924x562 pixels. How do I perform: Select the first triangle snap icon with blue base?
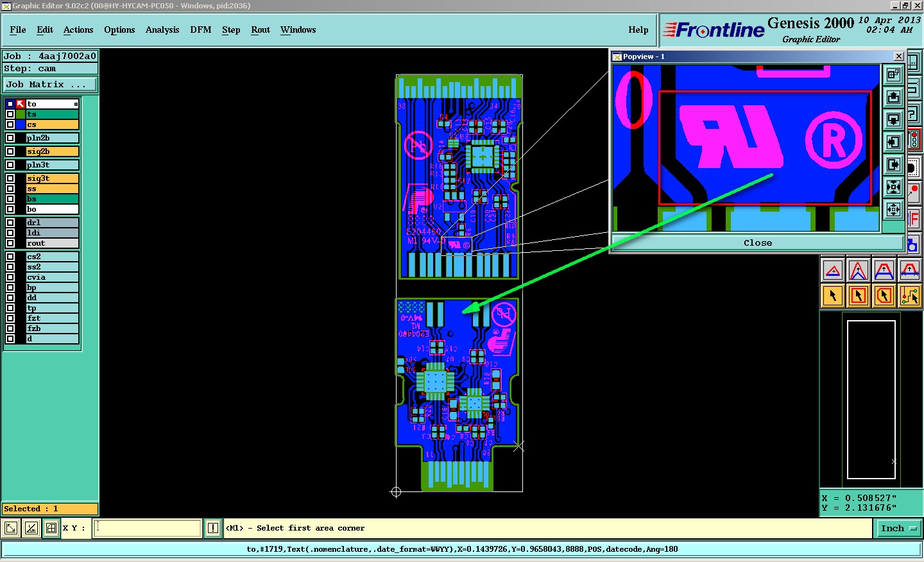coord(833,270)
